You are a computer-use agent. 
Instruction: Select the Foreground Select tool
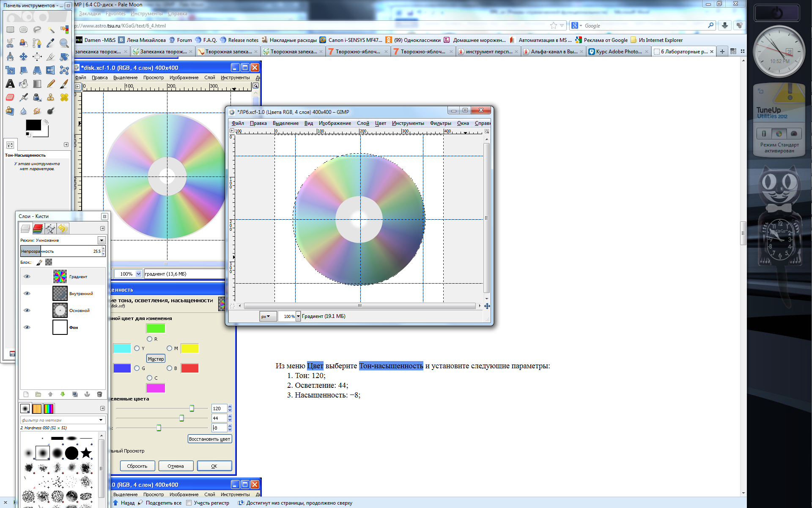click(x=24, y=43)
